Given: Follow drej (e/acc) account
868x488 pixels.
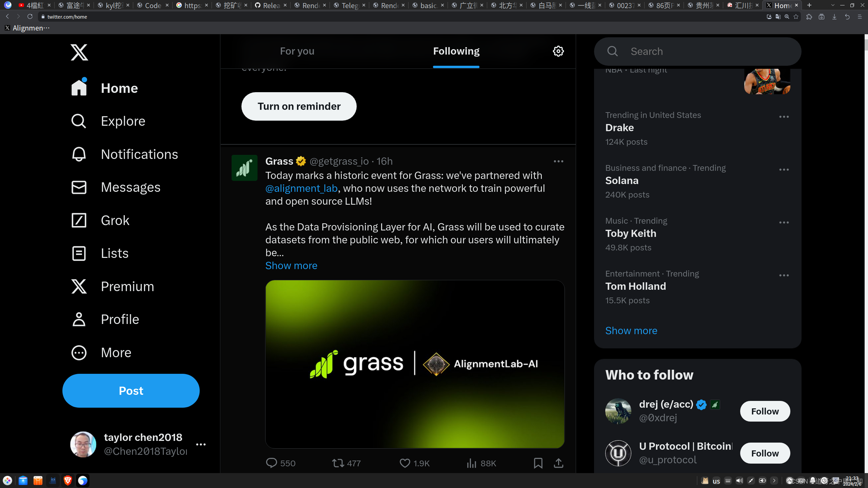Looking at the screenshot, I should (x=765, y=411).
